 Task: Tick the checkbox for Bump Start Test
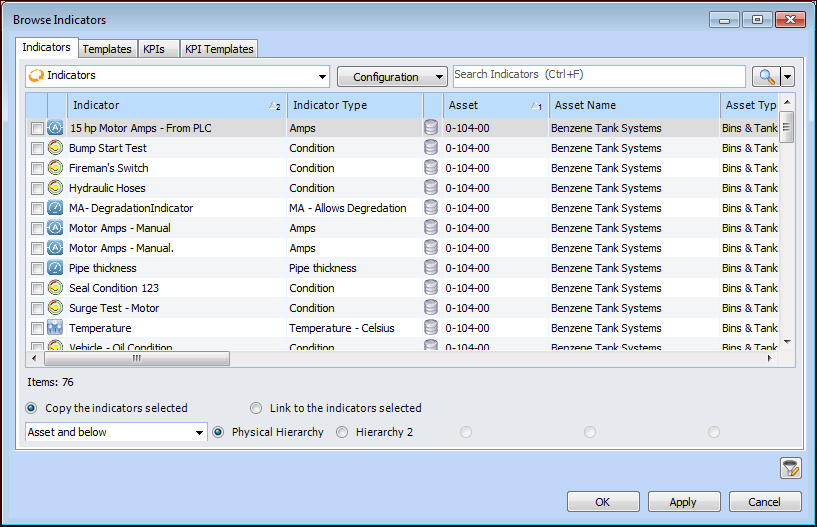(37, 149)
